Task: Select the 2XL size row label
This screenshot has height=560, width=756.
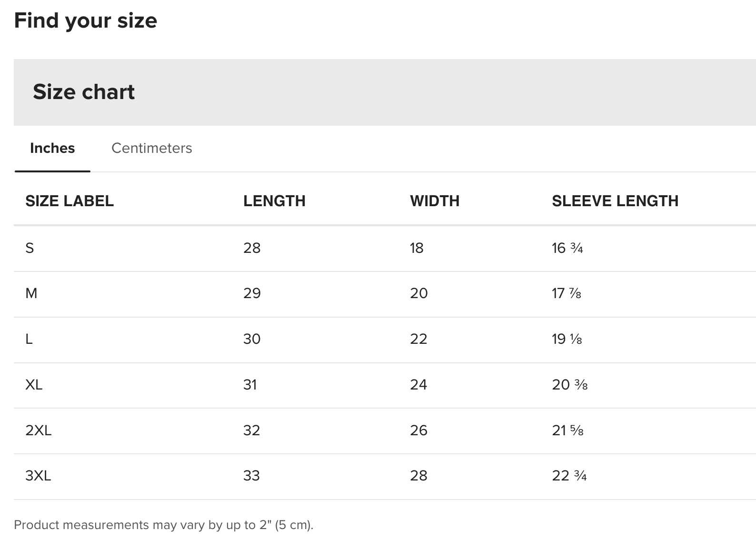Action: 39,430
